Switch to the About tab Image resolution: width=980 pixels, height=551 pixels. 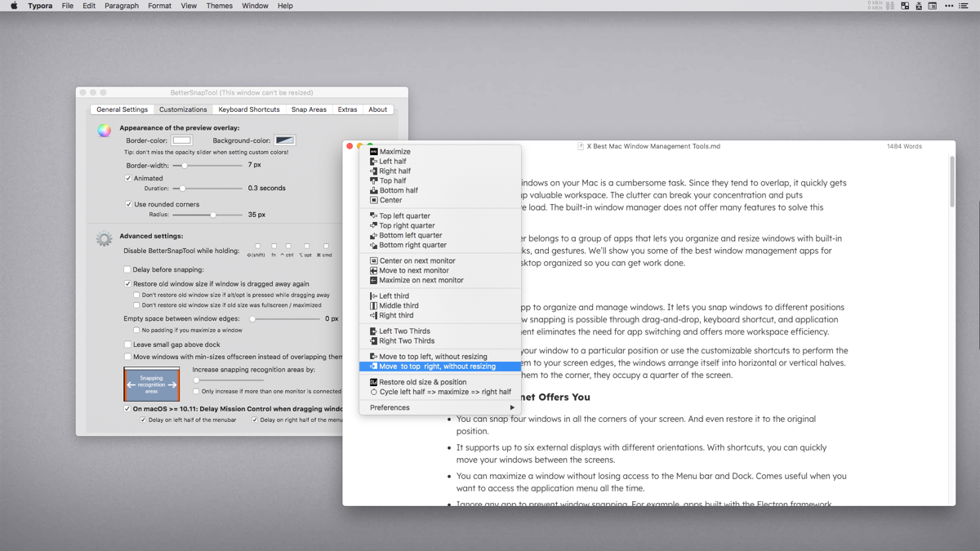click(378, 109)
